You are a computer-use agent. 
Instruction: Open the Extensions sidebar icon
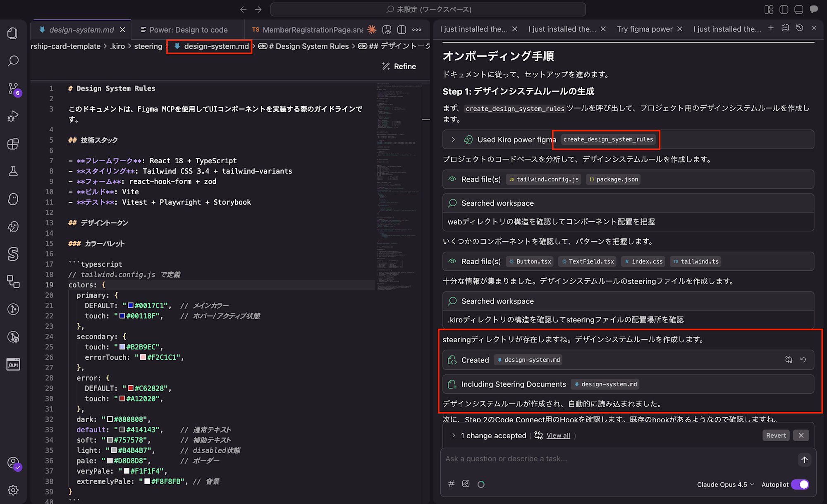(x=14, y=144)
